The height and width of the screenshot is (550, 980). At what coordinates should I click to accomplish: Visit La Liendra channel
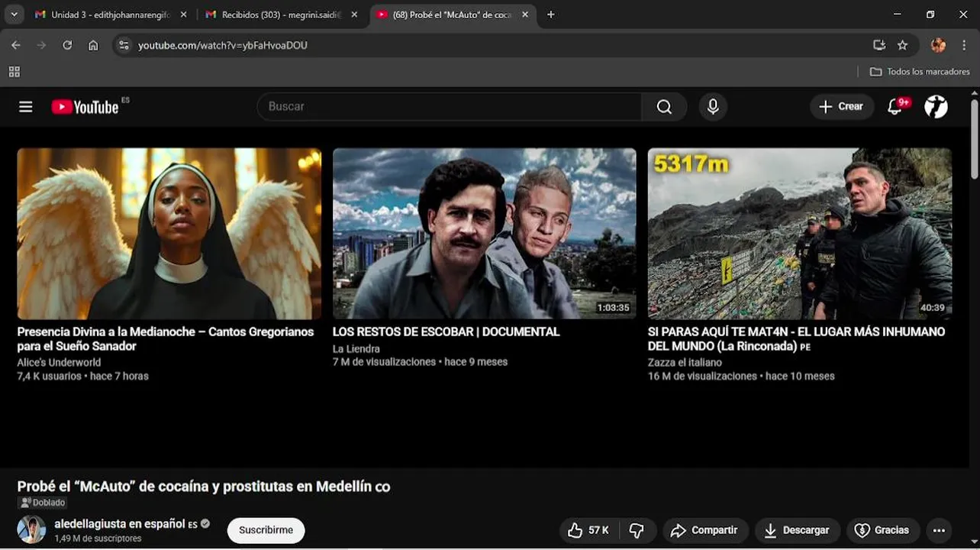click(356, 348)
